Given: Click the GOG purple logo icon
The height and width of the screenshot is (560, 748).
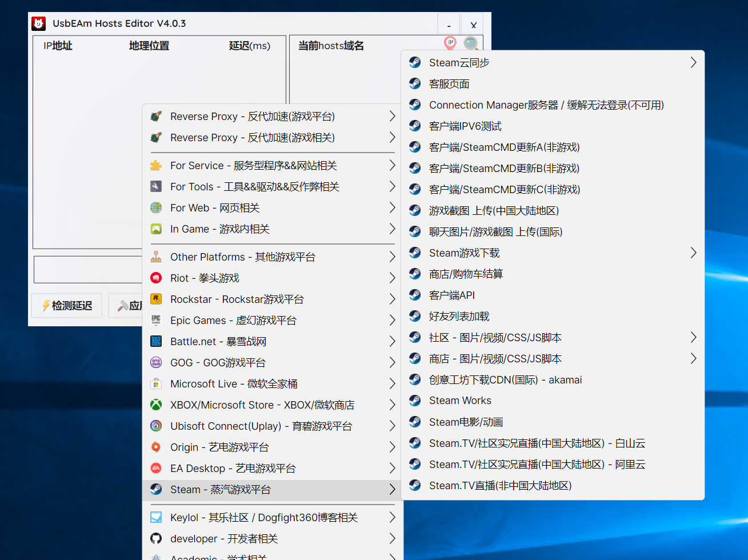Looking at the screenshot, I should 156,362.
